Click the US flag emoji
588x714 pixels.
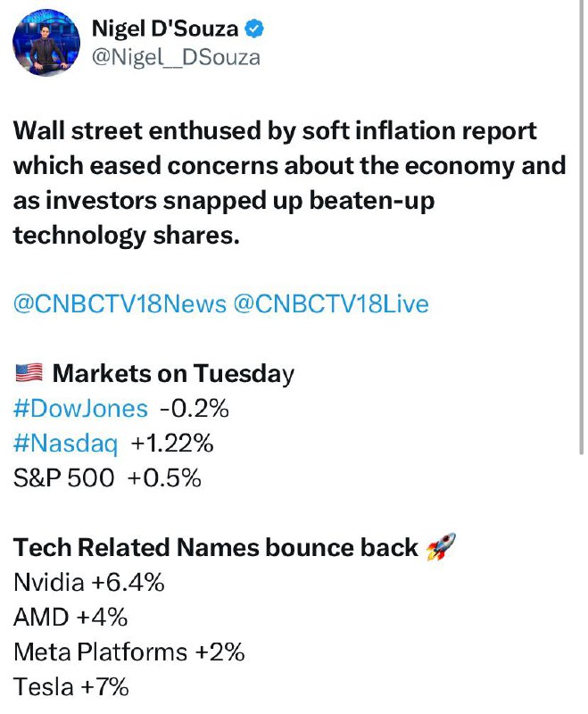(x=29, y=373)
